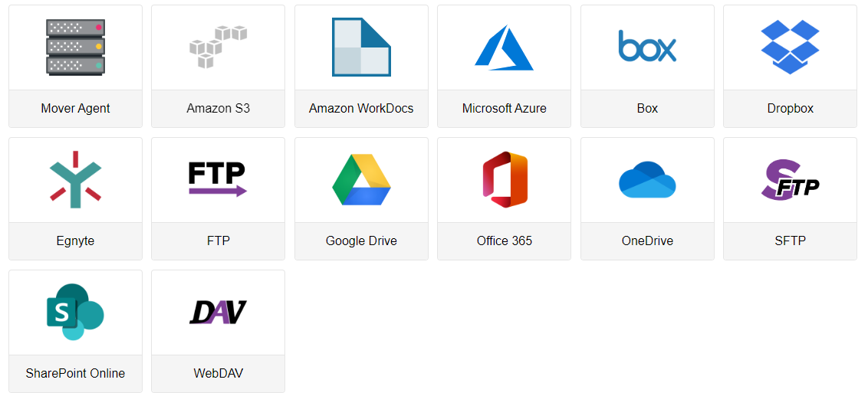Select the OneDrive cloud icon
The image size is (868, 396).
[647, 180]
